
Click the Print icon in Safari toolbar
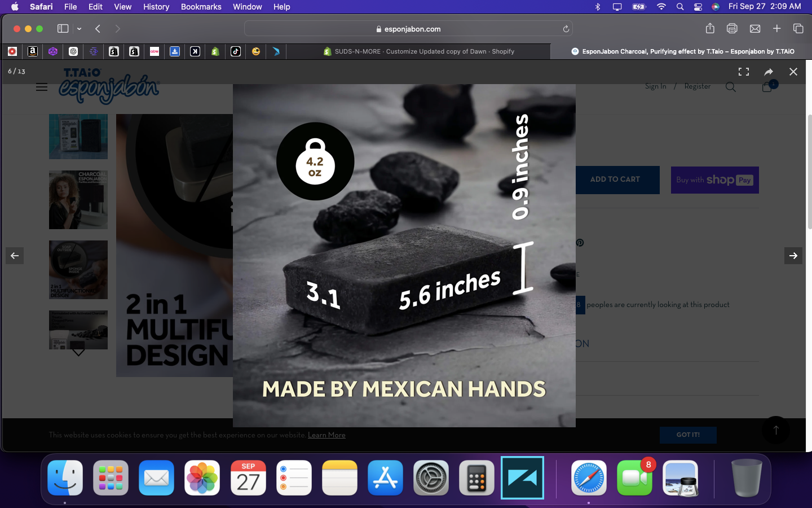[732, 29]
